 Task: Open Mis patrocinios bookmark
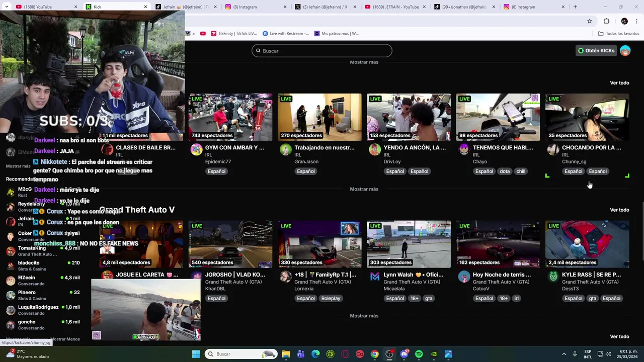[x=336, y=34]
